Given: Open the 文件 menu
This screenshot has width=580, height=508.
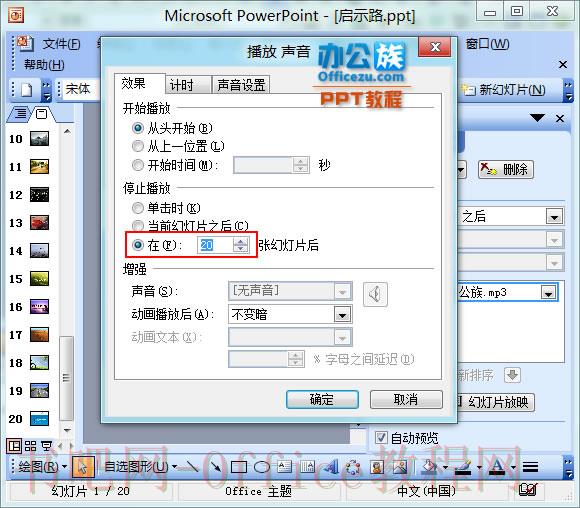Looking at the screenshot, I should [x=61, y=44].
